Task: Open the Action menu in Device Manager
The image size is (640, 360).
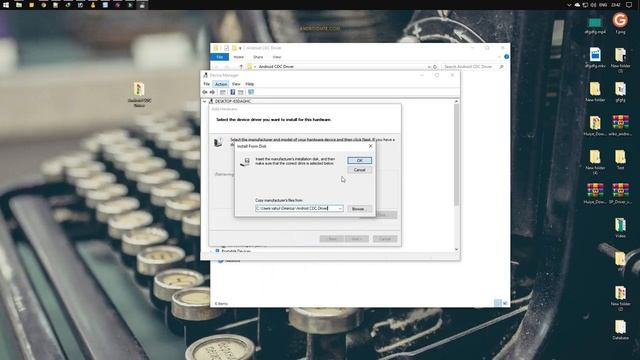Action: 221,84
